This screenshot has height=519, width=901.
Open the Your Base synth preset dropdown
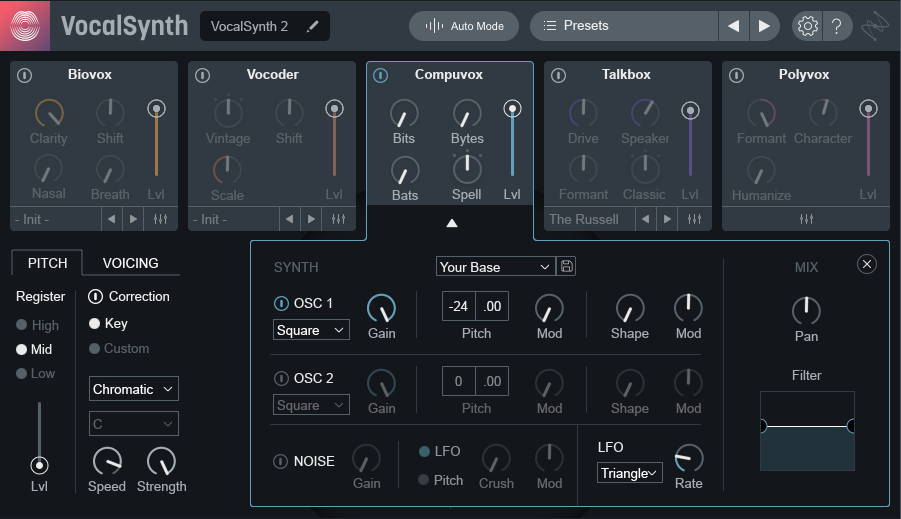pyautogui.click(x=495, y=267)
